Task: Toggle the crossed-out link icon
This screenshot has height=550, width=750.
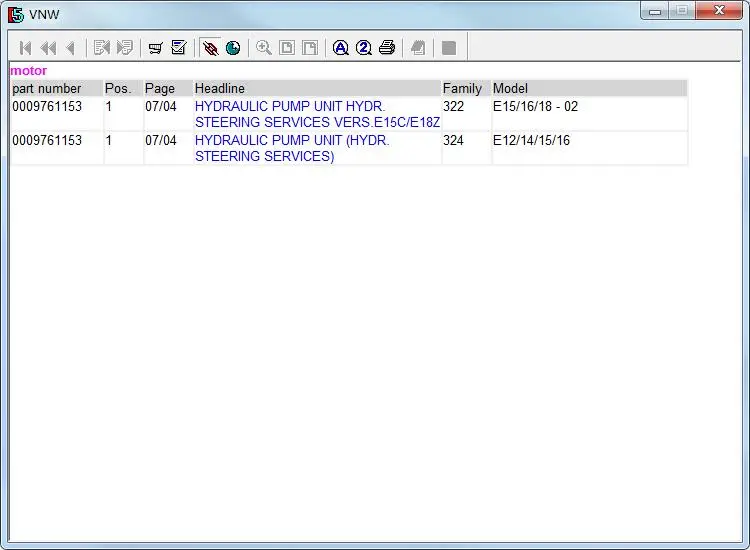Action: coord(210,48)
